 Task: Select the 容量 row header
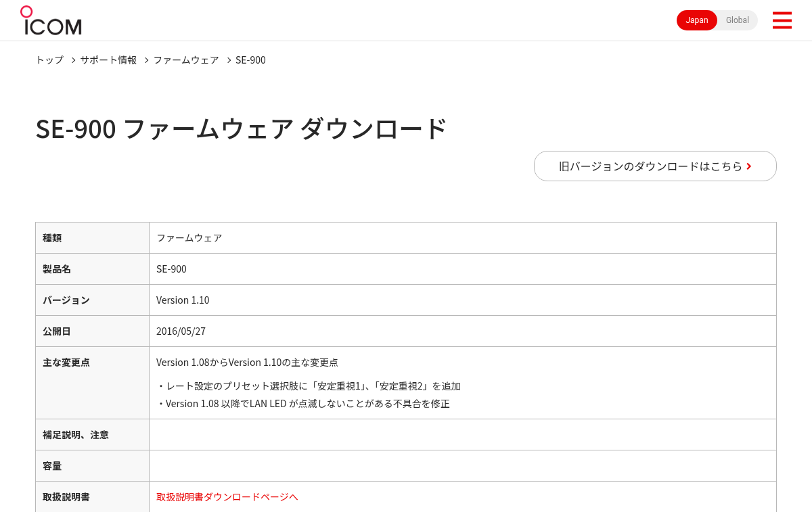click(x=92, y=466)
